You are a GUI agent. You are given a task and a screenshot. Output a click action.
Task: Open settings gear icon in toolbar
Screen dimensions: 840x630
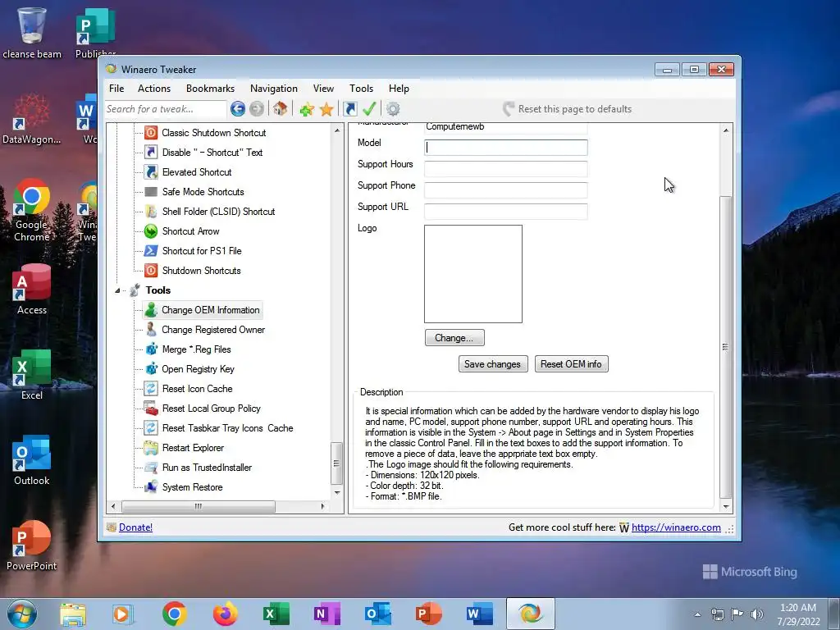(x=393, y=109)
